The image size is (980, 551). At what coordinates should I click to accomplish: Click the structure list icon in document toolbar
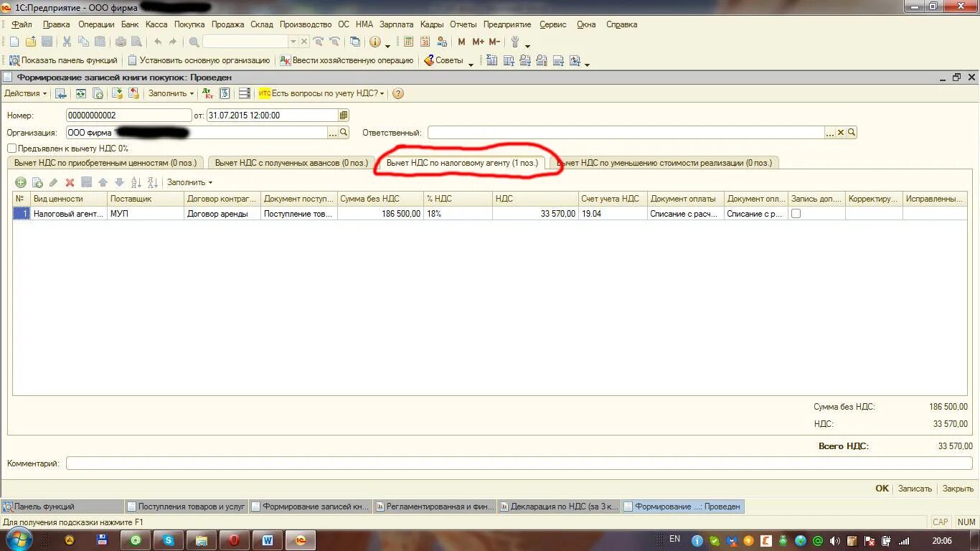tap(225, 93)
